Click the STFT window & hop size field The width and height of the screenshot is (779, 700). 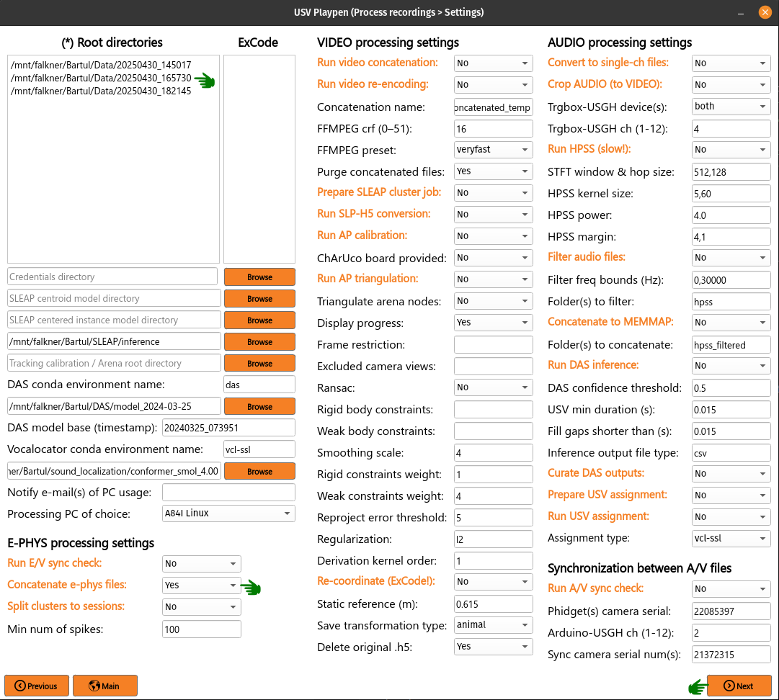coord(731,172)
